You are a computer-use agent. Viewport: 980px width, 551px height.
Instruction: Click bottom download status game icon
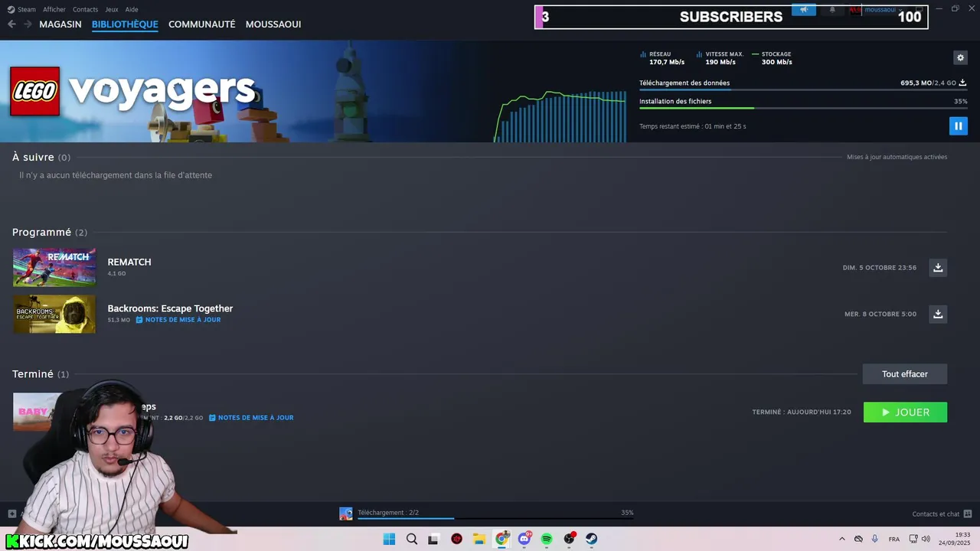[x=346, y=514]
